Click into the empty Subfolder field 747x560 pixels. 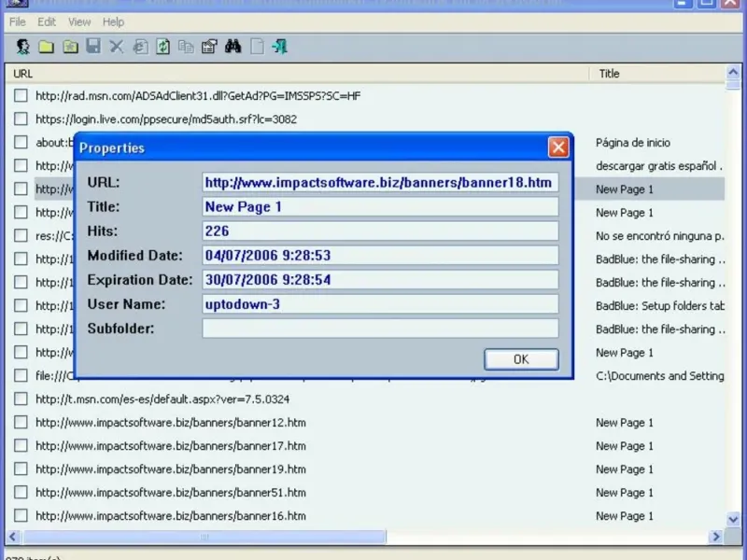[x=380, y=329]
